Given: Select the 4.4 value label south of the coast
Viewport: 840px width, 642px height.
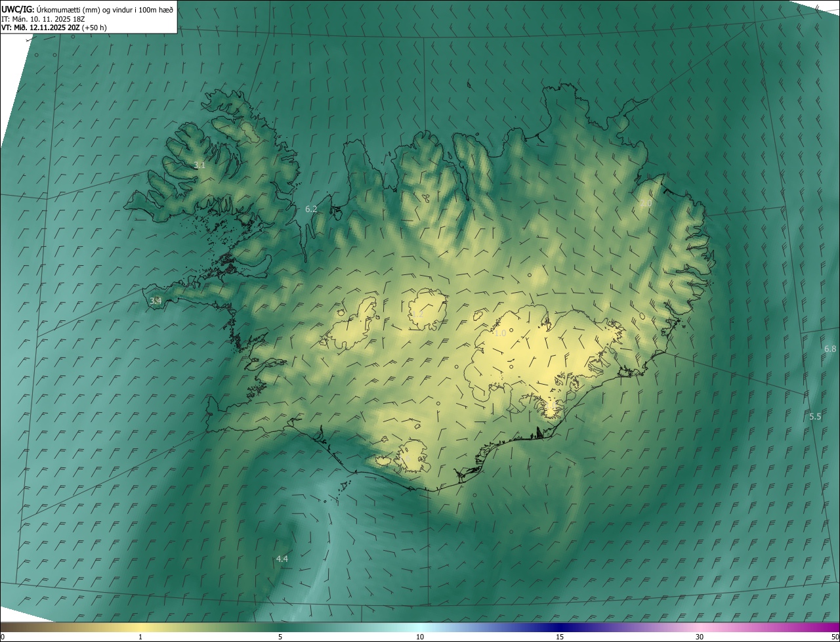Looking at the screenshot, I should pos(282,559).
